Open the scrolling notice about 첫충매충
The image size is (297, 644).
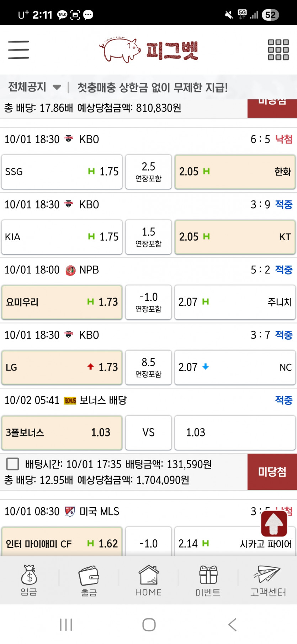point(153,88)
